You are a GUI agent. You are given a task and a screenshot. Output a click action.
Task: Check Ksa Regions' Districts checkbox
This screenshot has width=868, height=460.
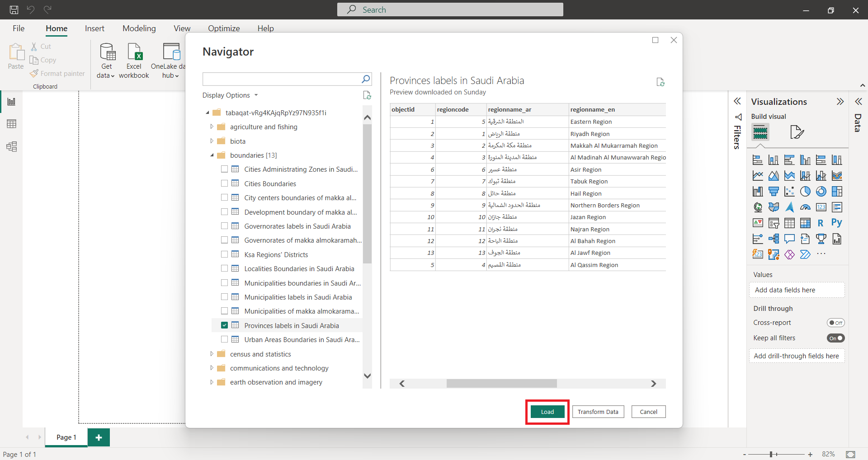pos(224,254)
